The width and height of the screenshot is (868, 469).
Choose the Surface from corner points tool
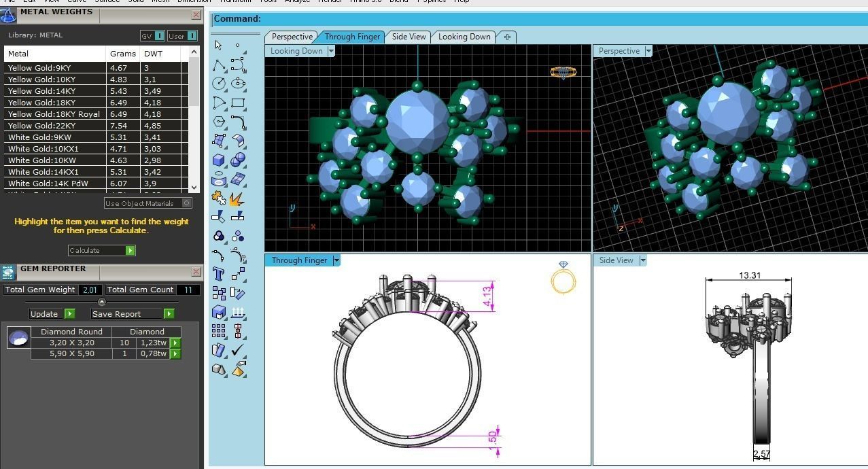coord(219,141)
